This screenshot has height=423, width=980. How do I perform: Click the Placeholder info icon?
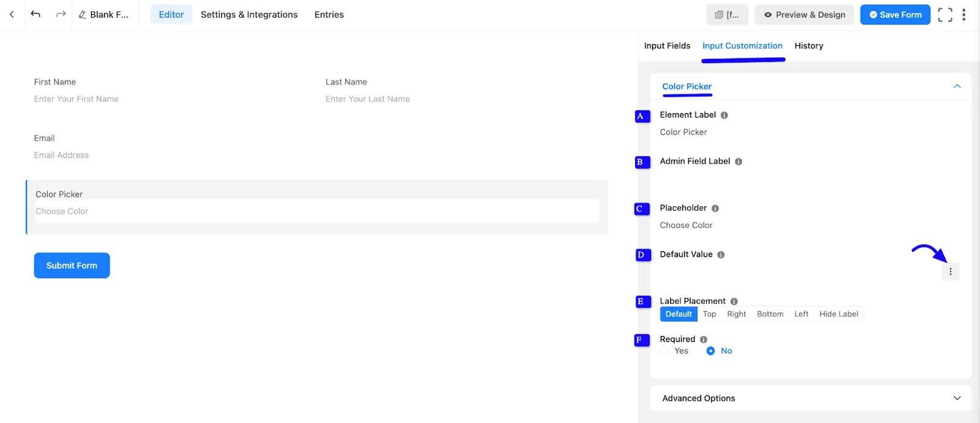pos(715,208)
